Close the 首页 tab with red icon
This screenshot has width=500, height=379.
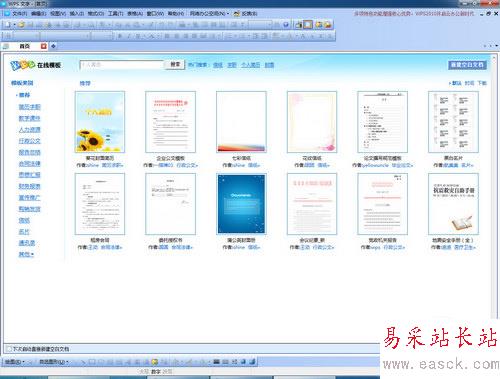click(44, 46)
